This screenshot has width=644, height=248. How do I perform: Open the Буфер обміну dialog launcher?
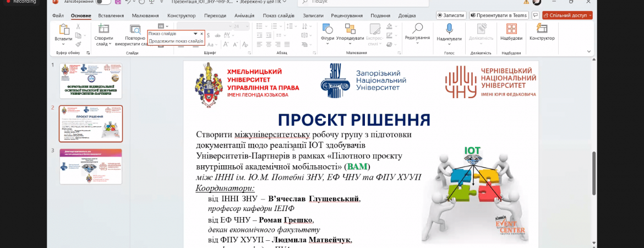pos(88,53)
